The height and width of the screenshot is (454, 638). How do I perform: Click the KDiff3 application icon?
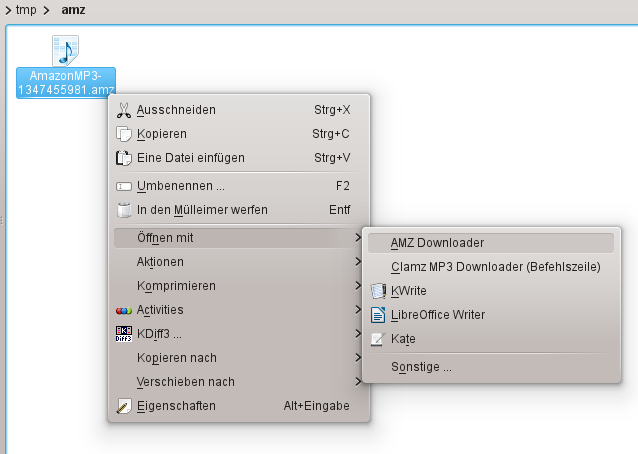tap(124, 334)
